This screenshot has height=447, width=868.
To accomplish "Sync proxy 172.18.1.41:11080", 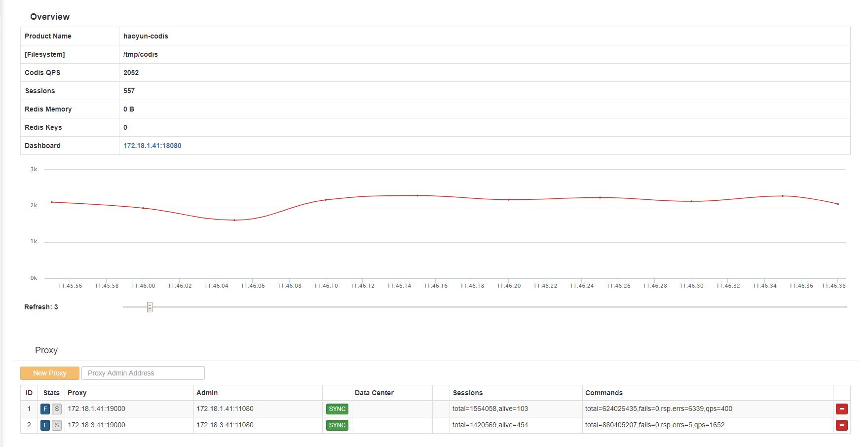I will coord(337,409).
